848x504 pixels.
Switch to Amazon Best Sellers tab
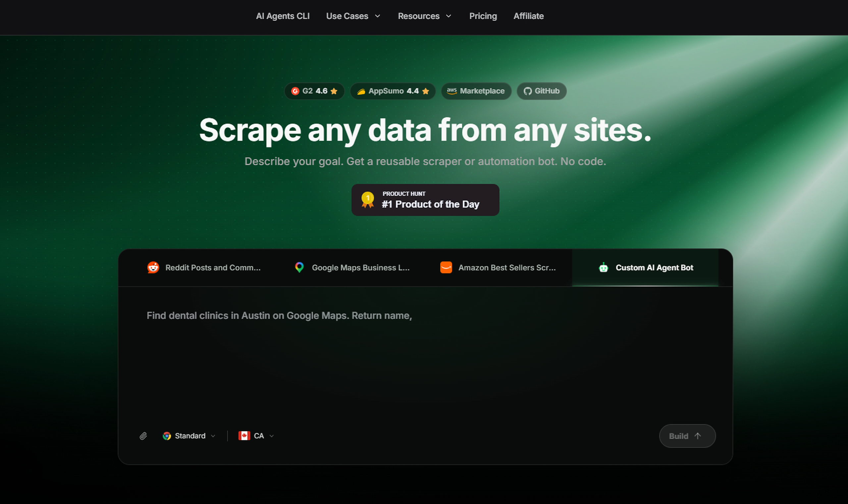click(499, 268)
